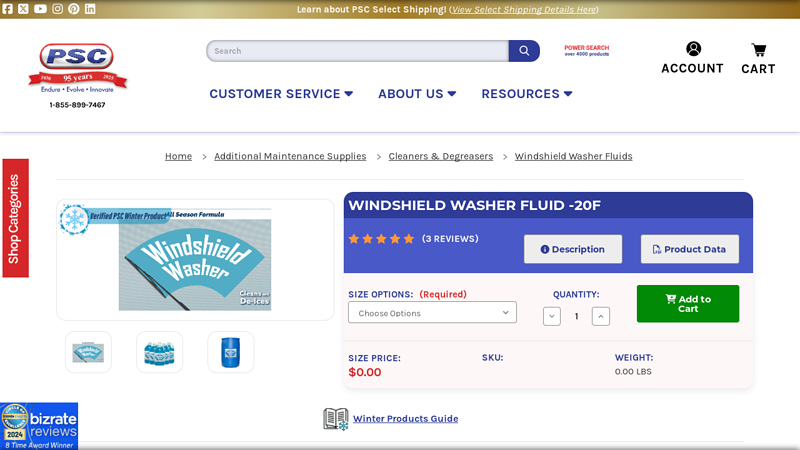Go to Home breadcrumb
The image size is (800, 450).
178,156
